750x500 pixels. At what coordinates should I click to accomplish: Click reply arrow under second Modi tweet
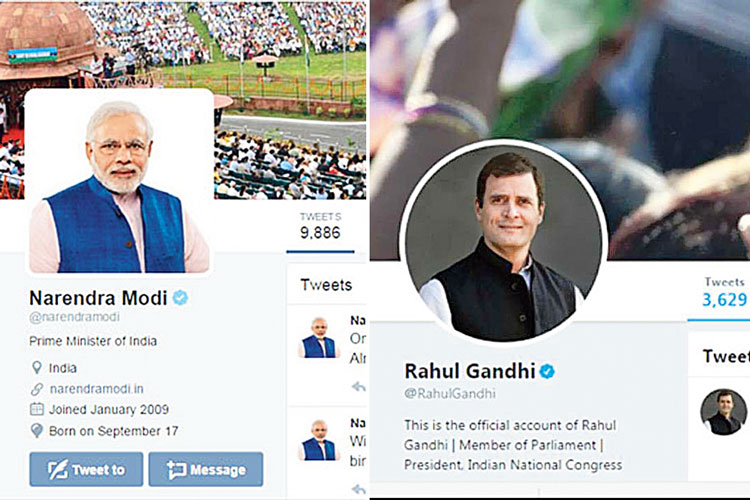(358, 489)
